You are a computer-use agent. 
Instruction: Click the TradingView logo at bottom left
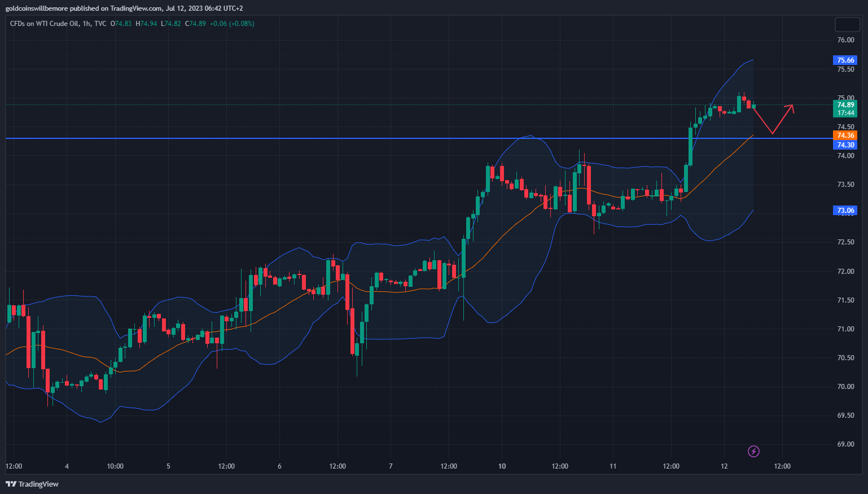32,484
